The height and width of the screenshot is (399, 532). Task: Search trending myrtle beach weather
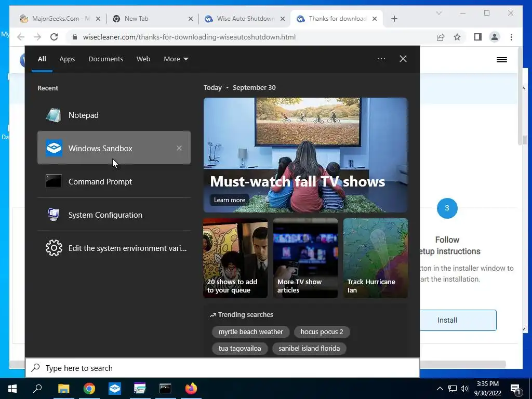[x=251, y=332]
